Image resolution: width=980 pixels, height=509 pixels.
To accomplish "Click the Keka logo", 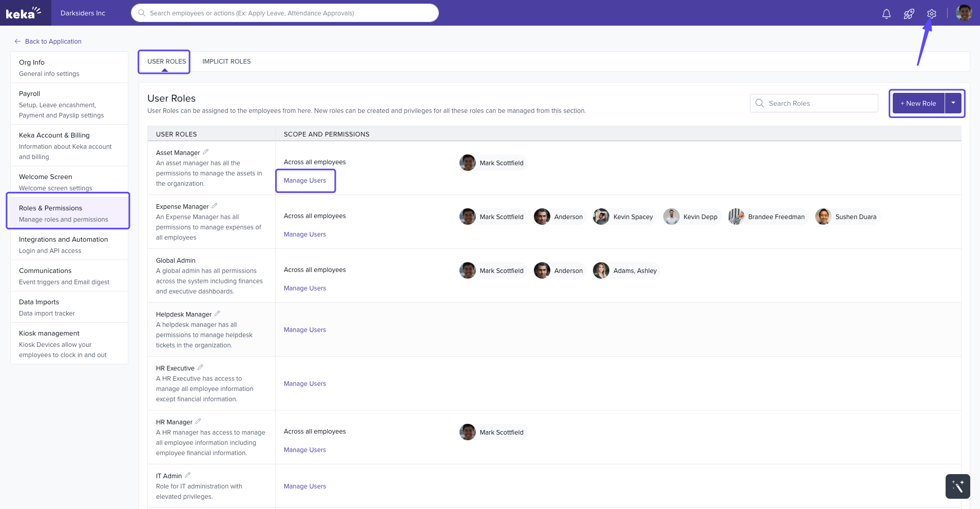I will [23, 13].
